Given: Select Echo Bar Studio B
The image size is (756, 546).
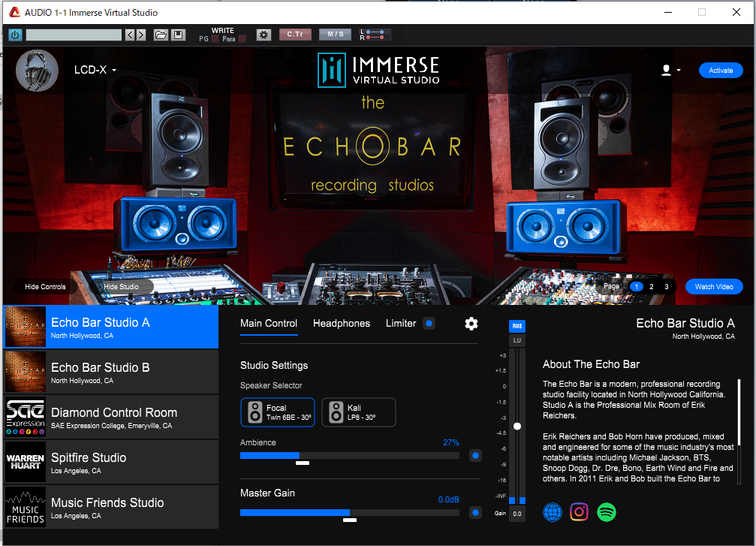Looking at the screenshot, I should pyautogui.click(x=111, y=372).
